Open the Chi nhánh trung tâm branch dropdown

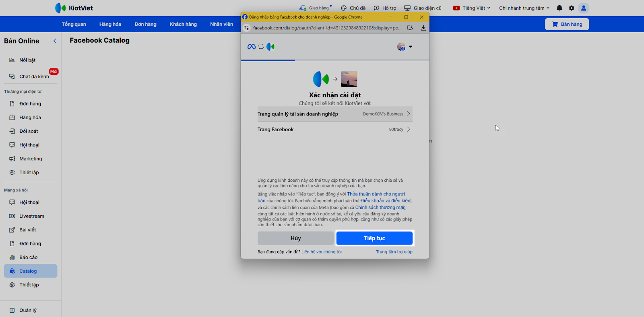point(524,8)
